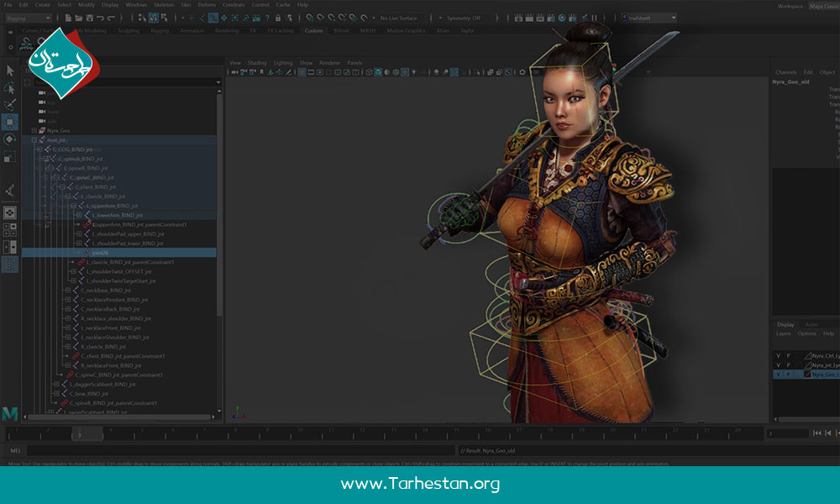The width and height of the screenshot is (840, 504).
Task: Open the Skeleton menu
Action: [164, 5]
